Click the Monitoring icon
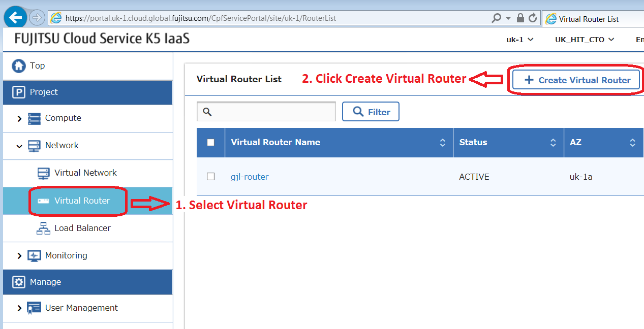 (x=34, y=256)
